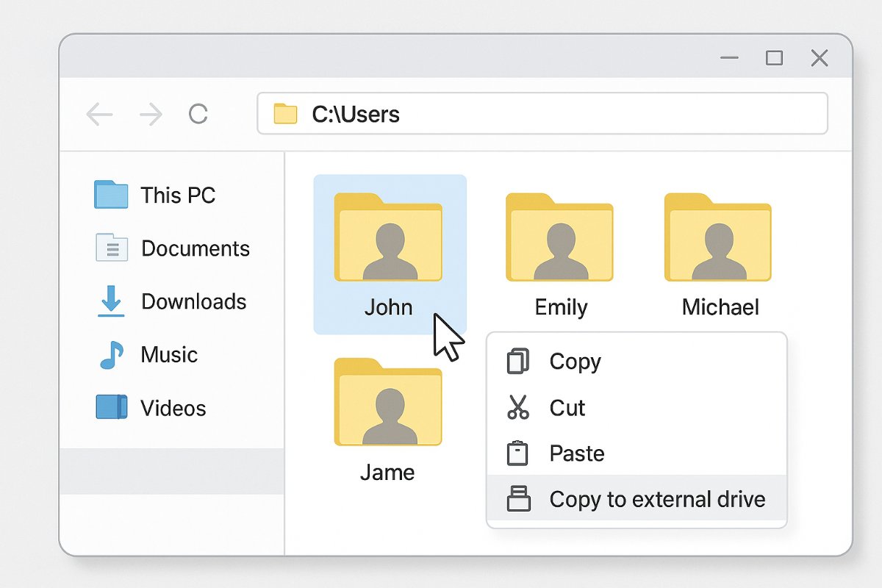
Task: Go back with the left arrow
Action: [x=99, y=114]
